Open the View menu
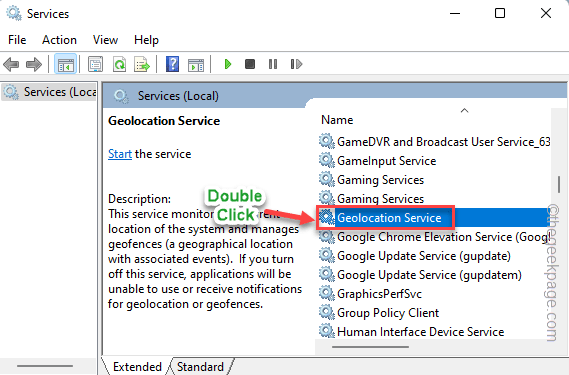This screenshot has width=569, height=375. [105, 40]
